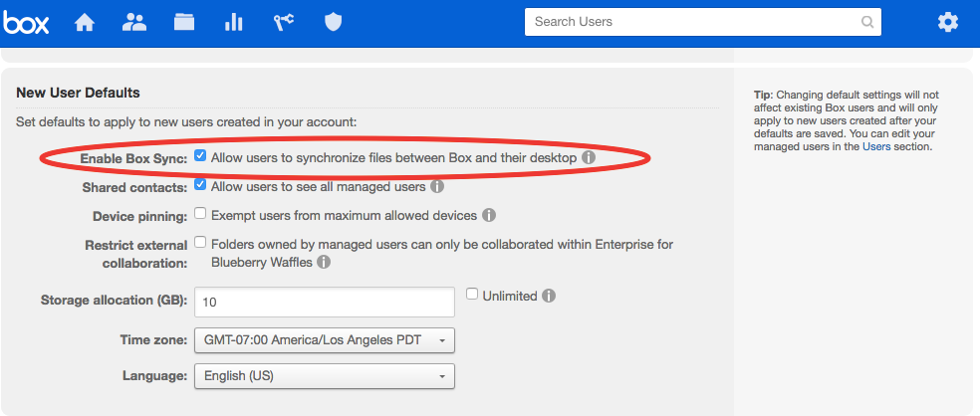Viewport: 980px width, 416px height.
Task: Click the Shared contacts label
Action: [x=134, y=187]
